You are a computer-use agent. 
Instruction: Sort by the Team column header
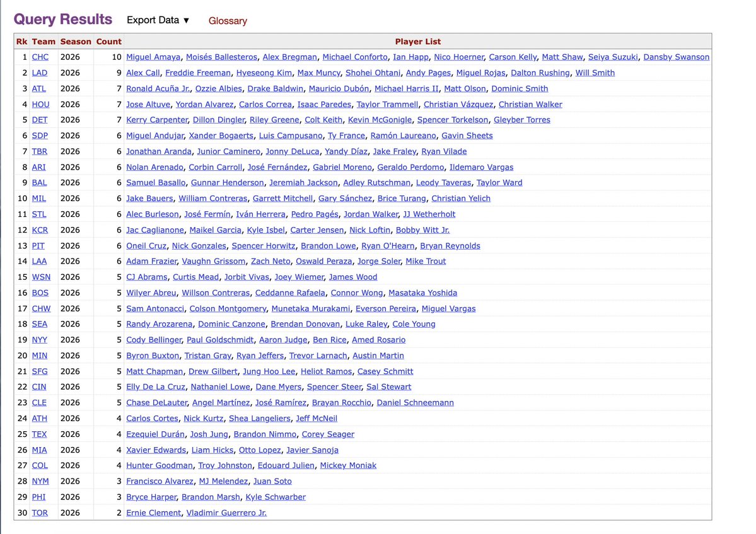tap(44, 42)
